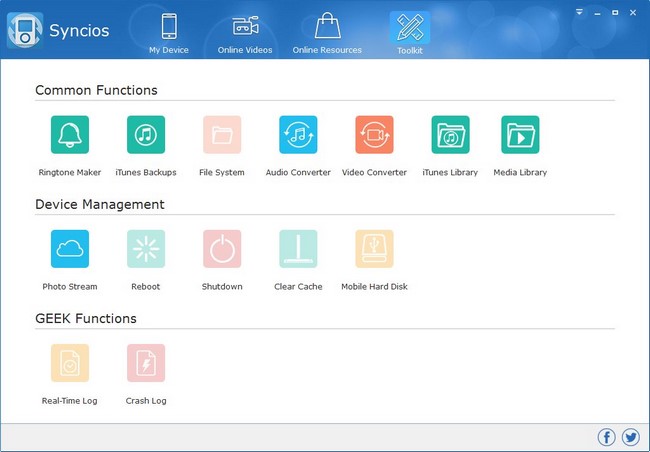Image resolution: width=650 pixels, height=452 pixels.
Task: Launch the Video Converter
Action: [x=374, y=135]
